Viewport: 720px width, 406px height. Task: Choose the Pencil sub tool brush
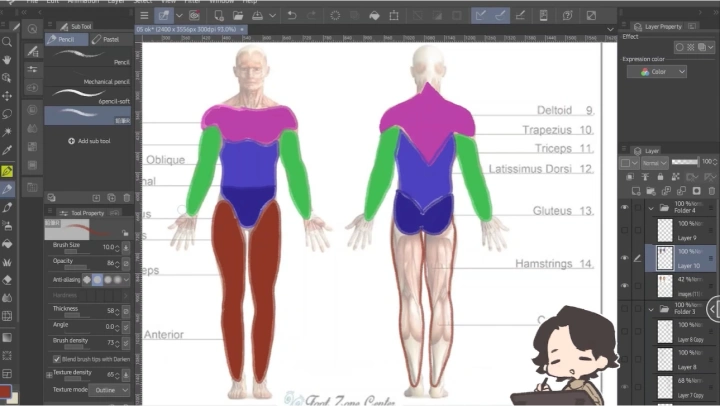point(88,58)
